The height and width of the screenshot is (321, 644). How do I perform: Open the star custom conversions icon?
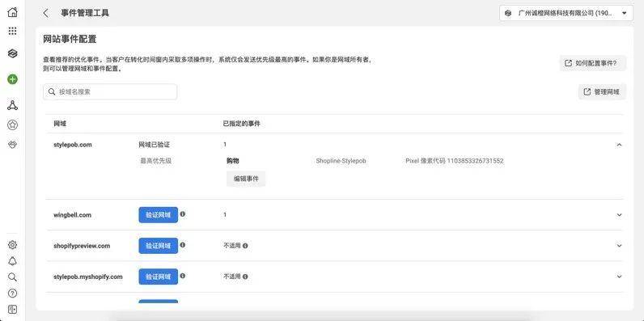coord(13,125)
